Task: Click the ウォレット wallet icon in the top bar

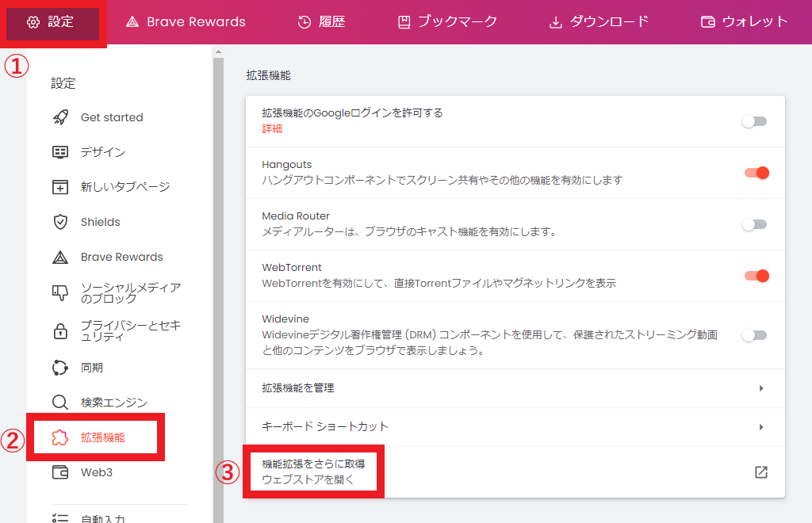Action: coord(708,21)
